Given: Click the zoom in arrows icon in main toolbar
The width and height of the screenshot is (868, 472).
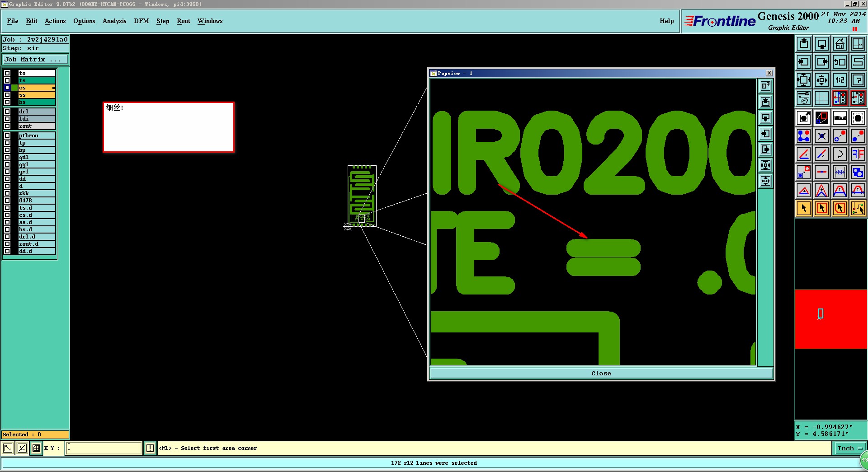Looking at the screenshot, I should [804, 80].
